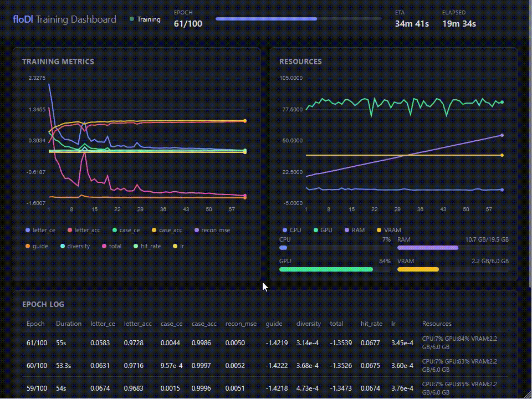Sort the epoch log by Duration
This screenshot has width=532, height=399.
[69, 324]
